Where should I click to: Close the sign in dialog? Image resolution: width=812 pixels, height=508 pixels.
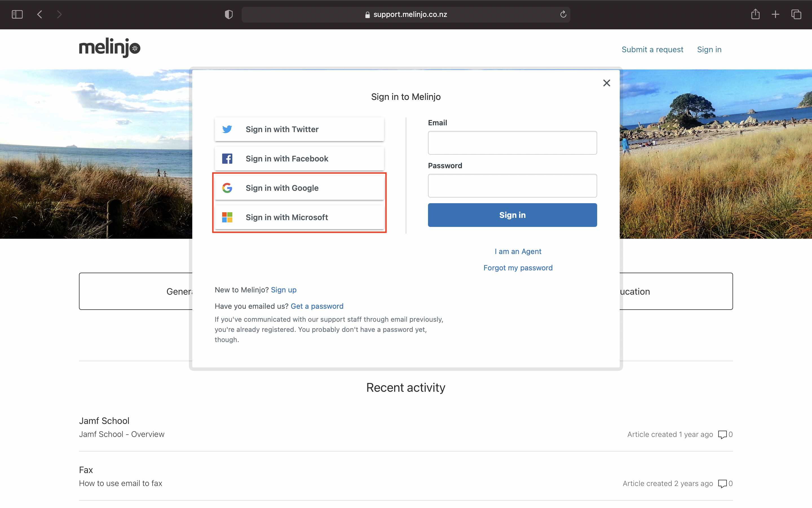(x=606, y=83)
